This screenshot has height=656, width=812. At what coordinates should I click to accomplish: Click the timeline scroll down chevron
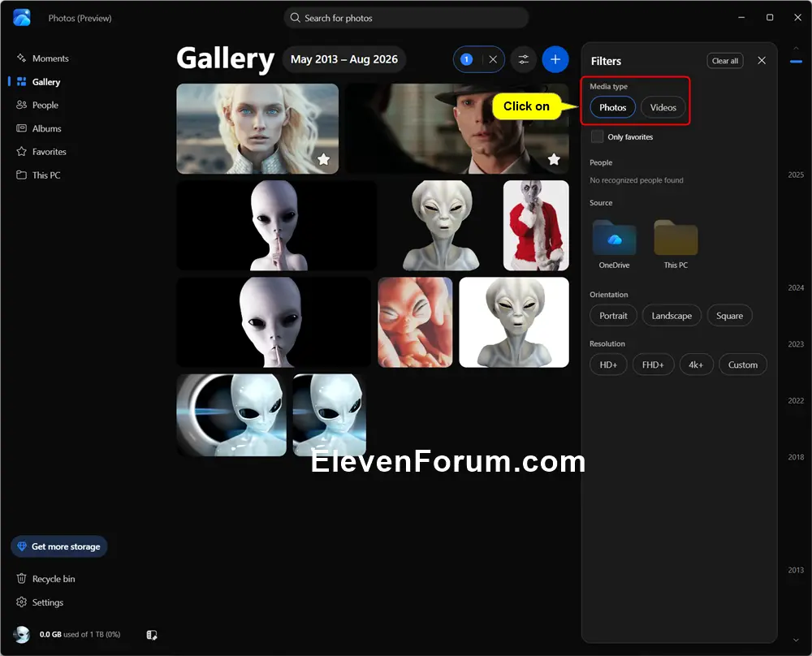[x=796, y=640]
